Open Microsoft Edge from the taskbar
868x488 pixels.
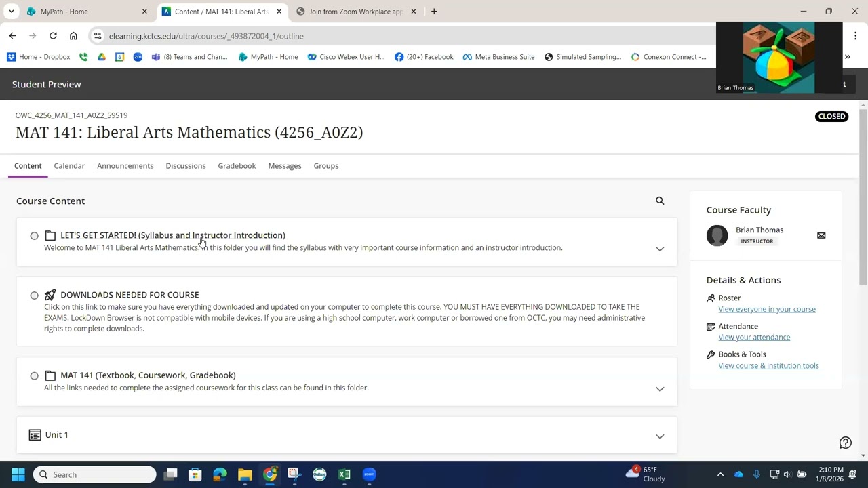coord(220,474)
